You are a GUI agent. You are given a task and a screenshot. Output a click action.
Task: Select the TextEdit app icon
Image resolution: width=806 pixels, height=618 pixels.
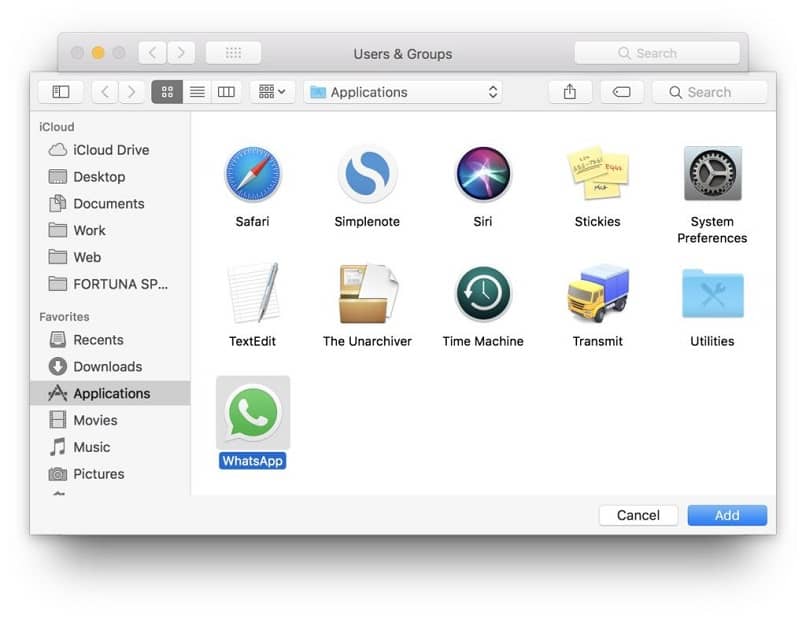coord(253,293)
